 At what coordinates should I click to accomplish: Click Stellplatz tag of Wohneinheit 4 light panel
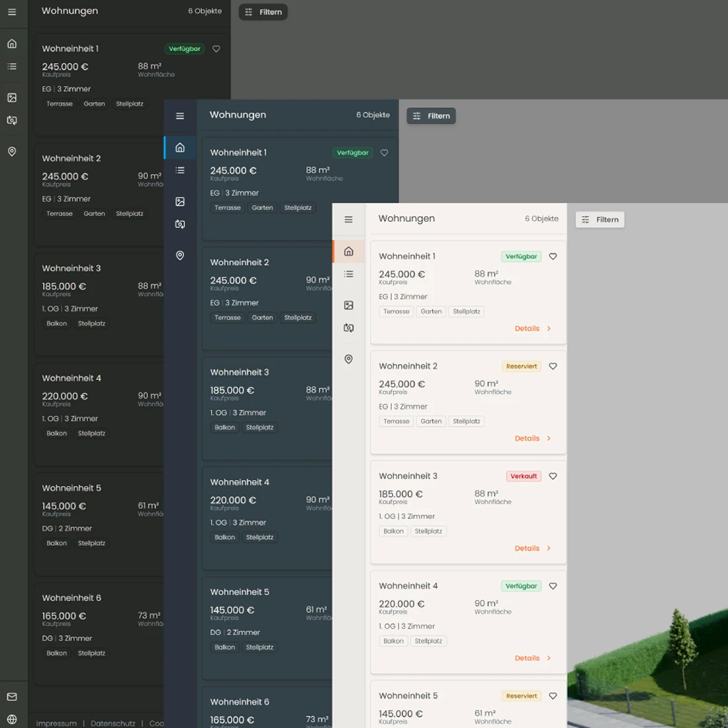(428, 641)
